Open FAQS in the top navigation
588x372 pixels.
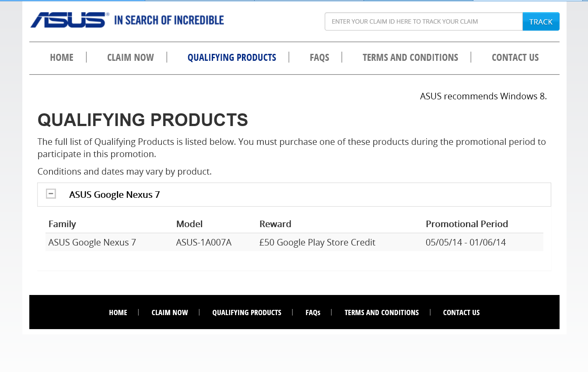tap(319, 57)
